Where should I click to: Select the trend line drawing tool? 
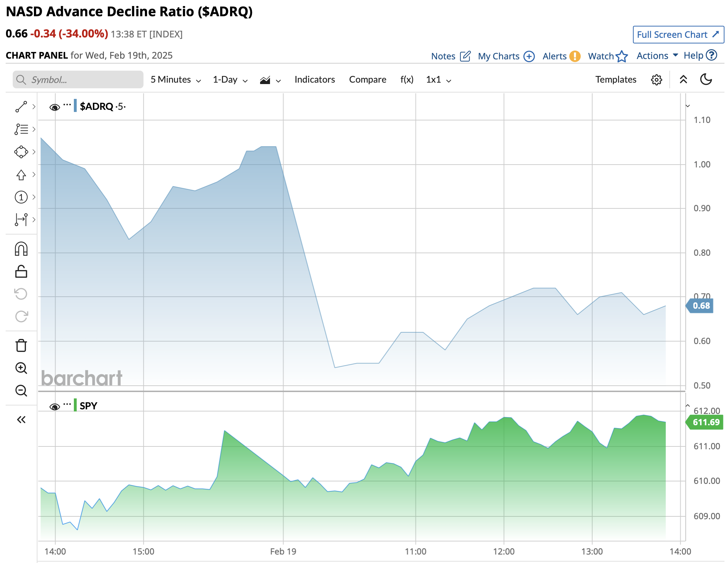pos(21,107)
